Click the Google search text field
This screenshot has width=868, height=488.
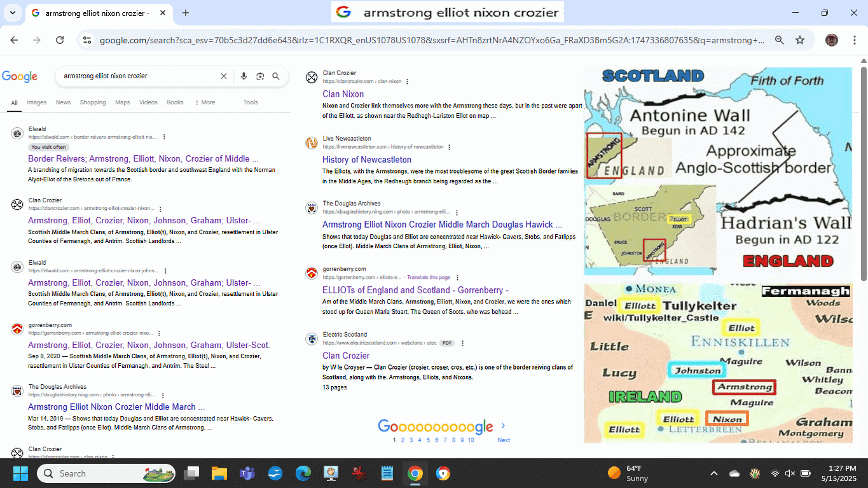[x=137, y=76]
